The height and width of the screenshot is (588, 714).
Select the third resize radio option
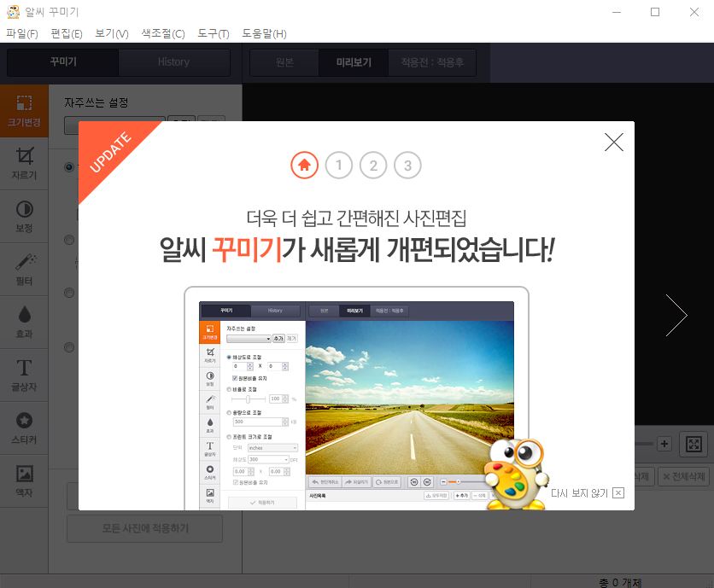tap(69, 293)
